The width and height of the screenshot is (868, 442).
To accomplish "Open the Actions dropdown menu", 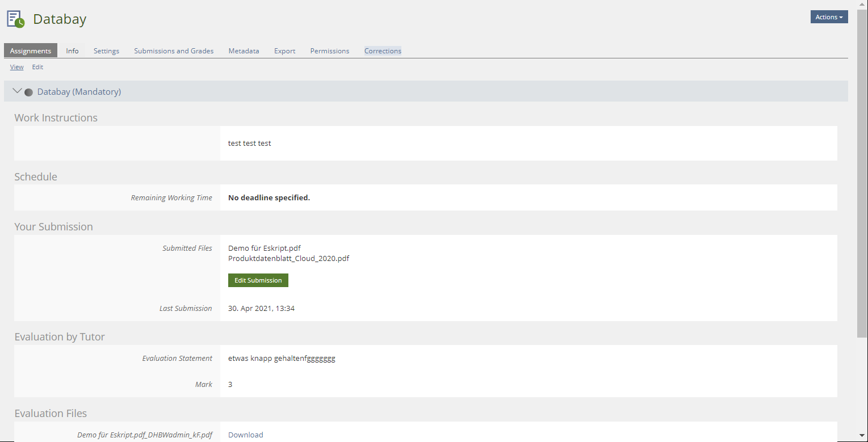I will pyautogui.click(x=829, y=17).
